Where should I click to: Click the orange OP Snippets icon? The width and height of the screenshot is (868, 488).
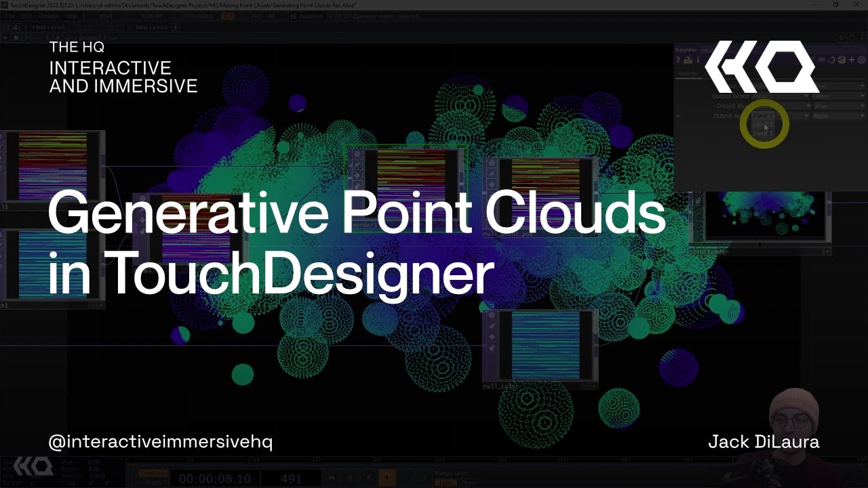[x=228, y=16]
